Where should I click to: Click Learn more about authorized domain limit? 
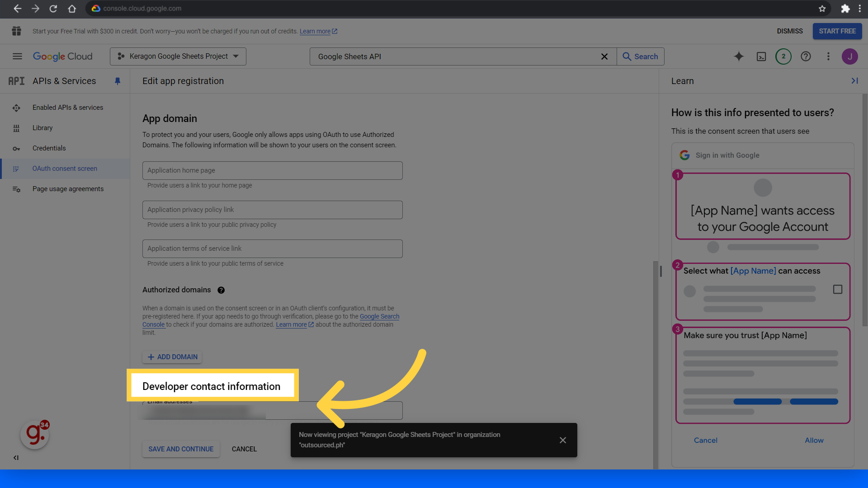295,324
